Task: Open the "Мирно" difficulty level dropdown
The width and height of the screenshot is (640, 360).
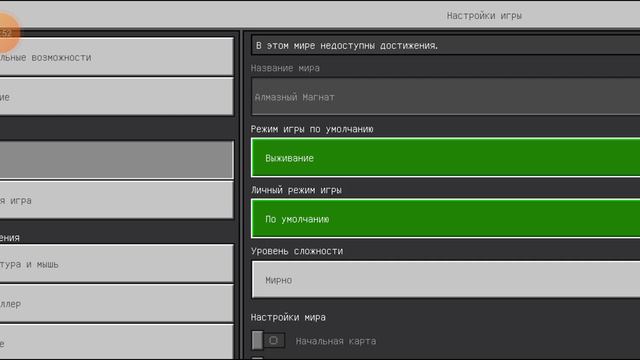Action: 446,280
